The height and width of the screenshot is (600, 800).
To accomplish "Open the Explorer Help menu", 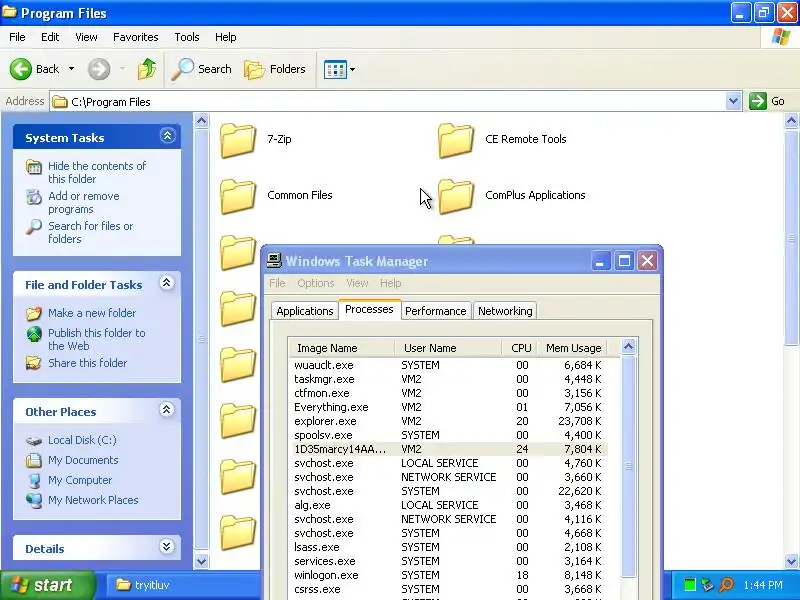I will pos(226,37).
